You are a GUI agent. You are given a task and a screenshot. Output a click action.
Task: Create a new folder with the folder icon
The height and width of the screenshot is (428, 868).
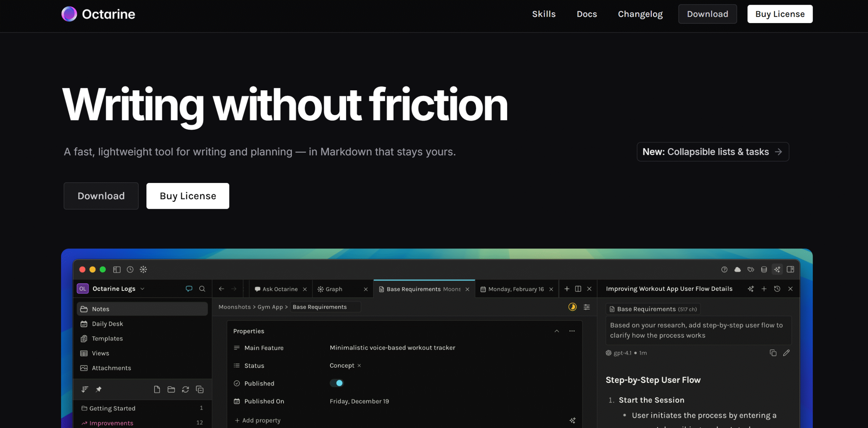[171, 389]
